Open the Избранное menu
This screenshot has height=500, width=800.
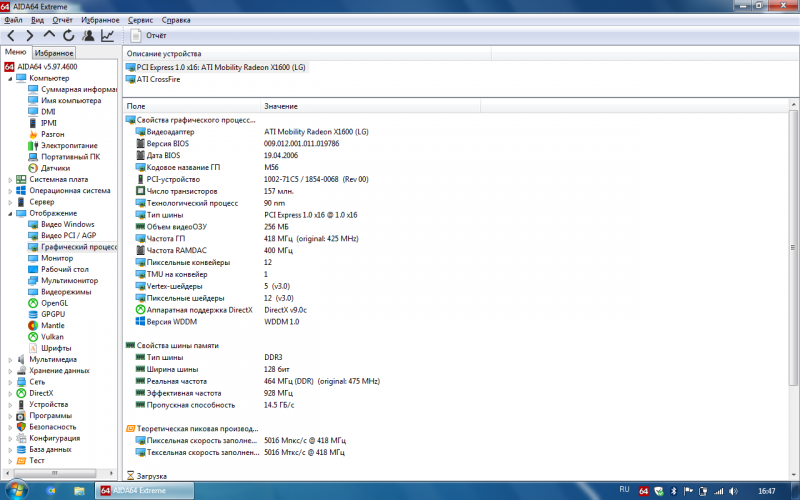(x=100, y=20)
